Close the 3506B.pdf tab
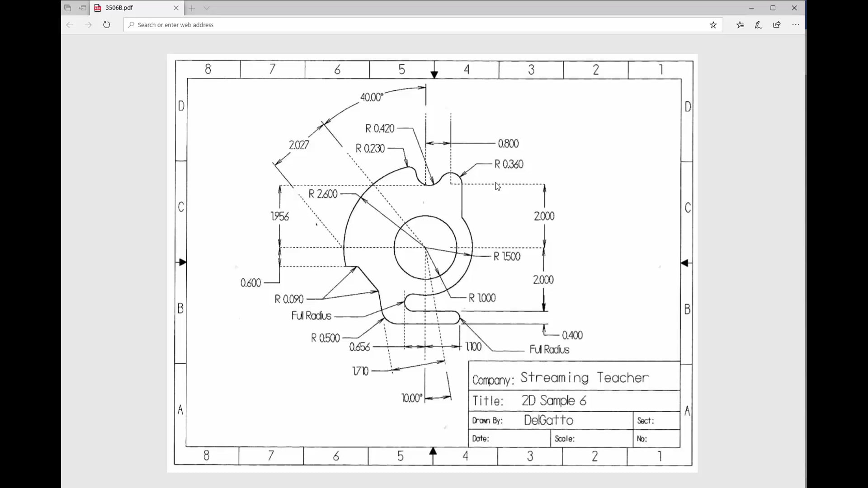 (x=176, y=8)
